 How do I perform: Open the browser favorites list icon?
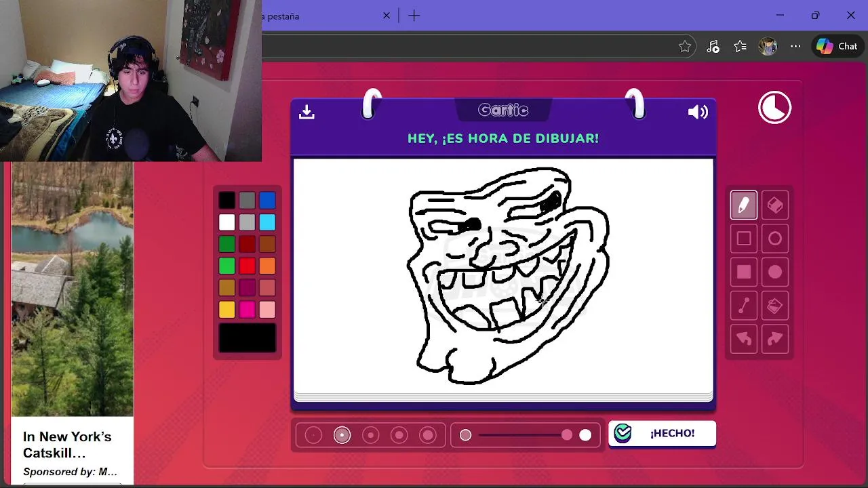pos(740,46)
